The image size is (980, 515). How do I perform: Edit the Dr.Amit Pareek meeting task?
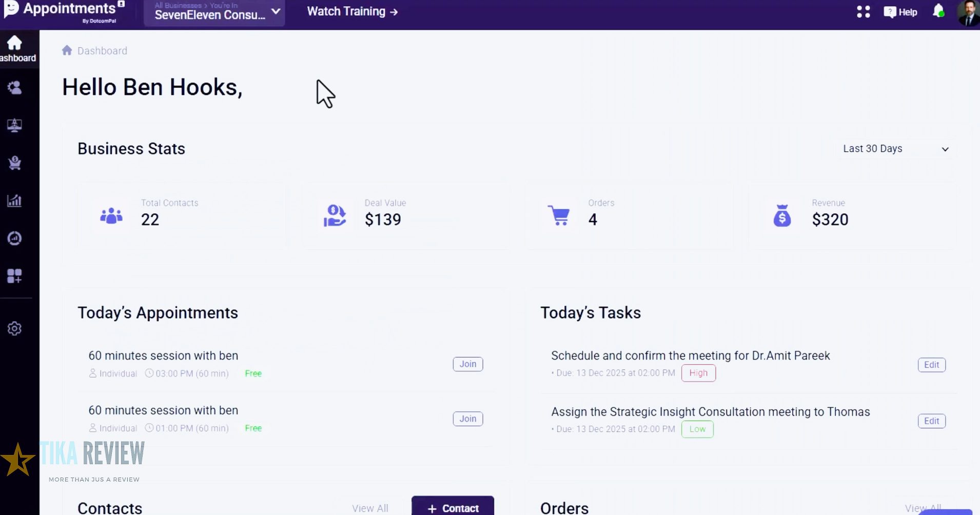point(931,365)
